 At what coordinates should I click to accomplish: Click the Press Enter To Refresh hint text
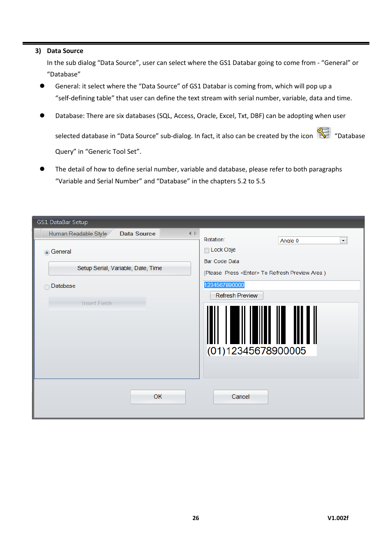pos(265,273)
